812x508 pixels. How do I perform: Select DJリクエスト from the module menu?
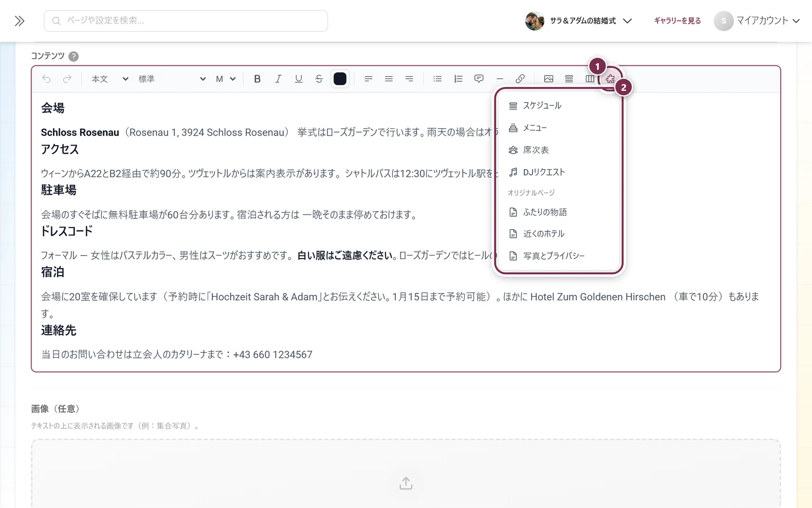coord(558,172)
